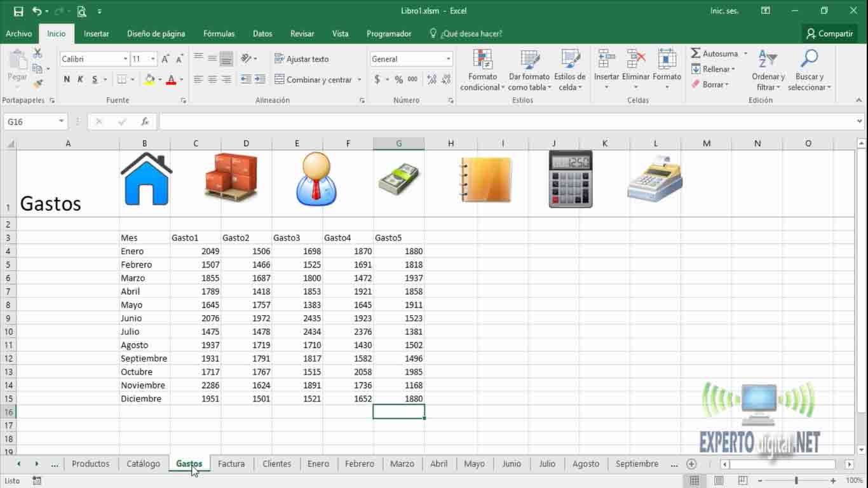Open the Fórmulas ribbon tab
This screenshot has height=488, width=868.
(219, 34)
